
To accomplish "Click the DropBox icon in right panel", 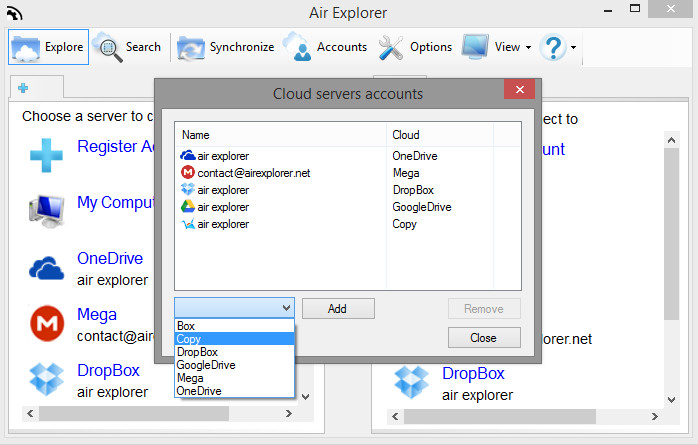I will (411, 382).
